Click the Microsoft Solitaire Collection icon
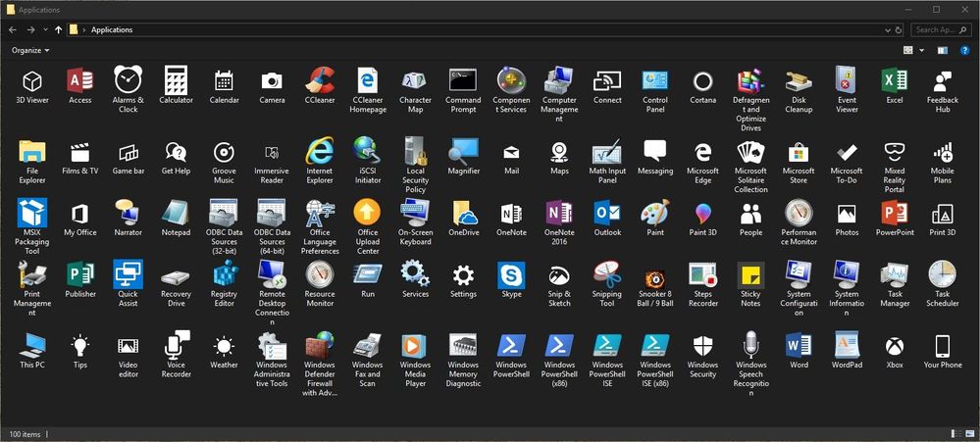The width and height of the screenshot is (980, 442). click(x=750, y=152)
